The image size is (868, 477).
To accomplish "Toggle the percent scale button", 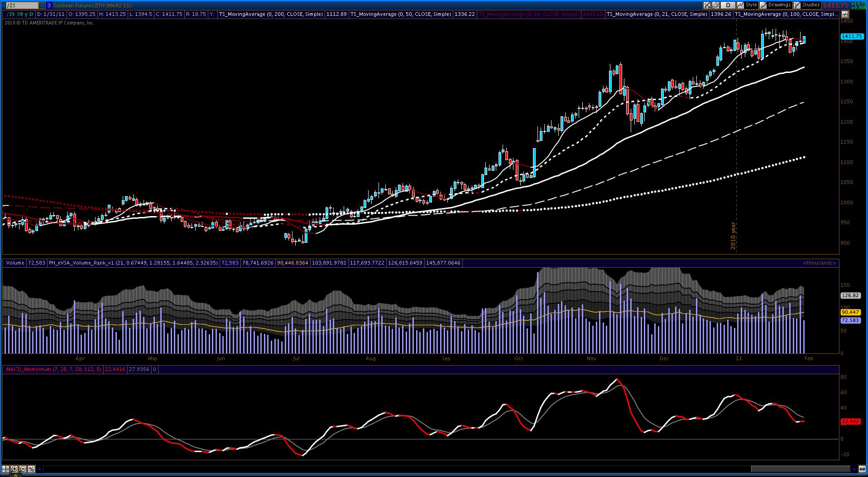I will (x=32, y=469).
